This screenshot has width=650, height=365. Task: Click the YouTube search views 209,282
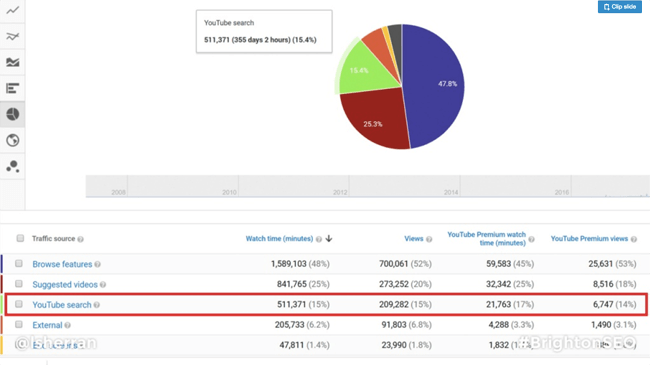[394, 304]
